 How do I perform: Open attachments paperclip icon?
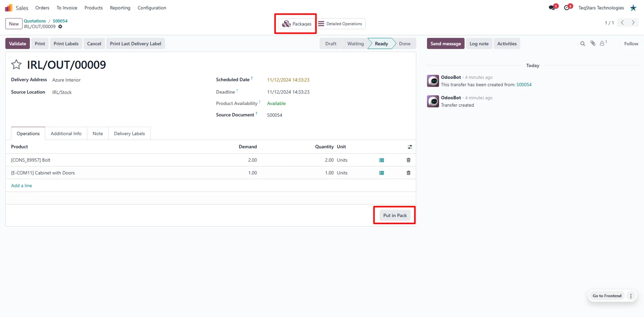[x=593, y=43]
